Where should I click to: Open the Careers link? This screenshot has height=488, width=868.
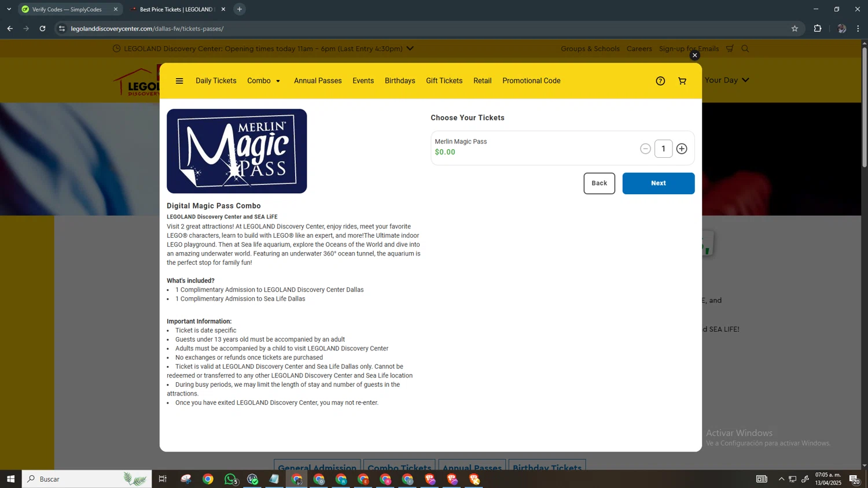(x=639, y=49)
